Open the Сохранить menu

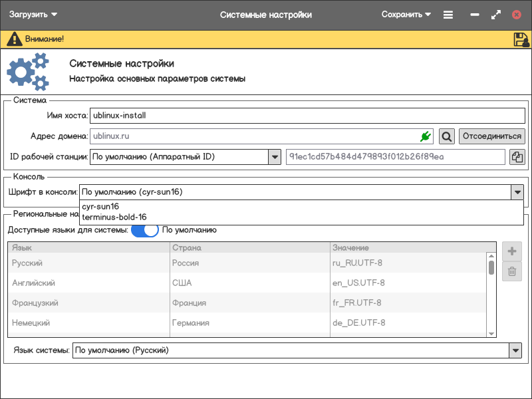[x=406, y=15]
